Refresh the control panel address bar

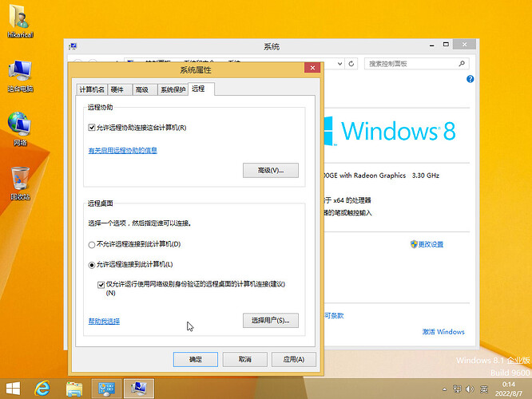[x=351, y=64]
